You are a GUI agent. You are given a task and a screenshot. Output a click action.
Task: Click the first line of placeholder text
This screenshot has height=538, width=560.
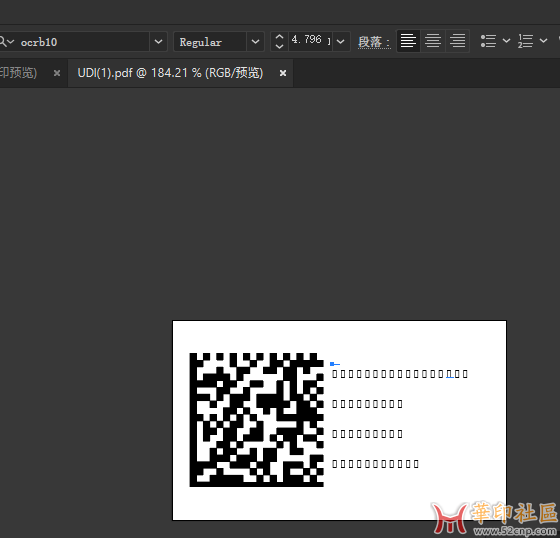pyautogui.click(x=400, y=374)
